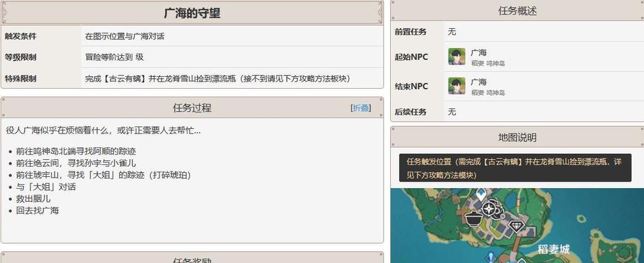
Task: Click the dark 任务触发位置 map tooltip
Action: tap(515, 168)
